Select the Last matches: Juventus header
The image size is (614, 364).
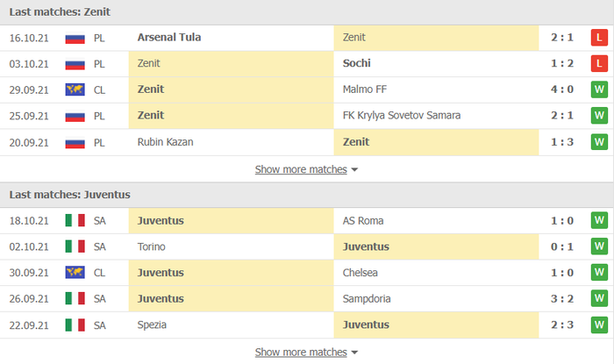(69, 195)
